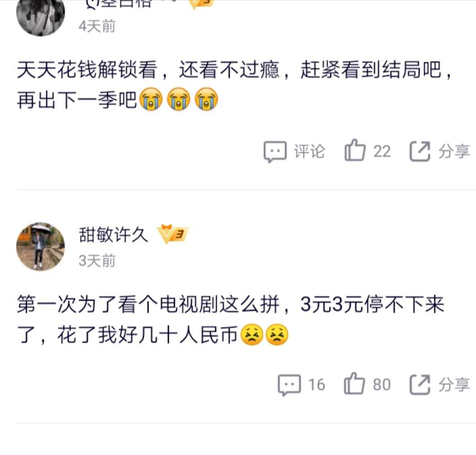The image size is (476, 455).
Task: Share the 甜敏许久 review via share icon
Action: click(x=420, y=385)
